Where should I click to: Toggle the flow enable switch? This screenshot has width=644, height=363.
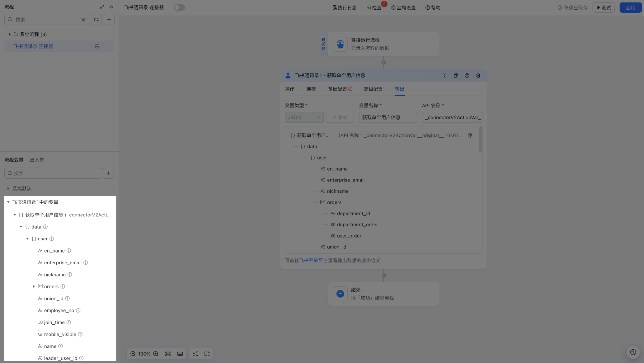[179, 7]
